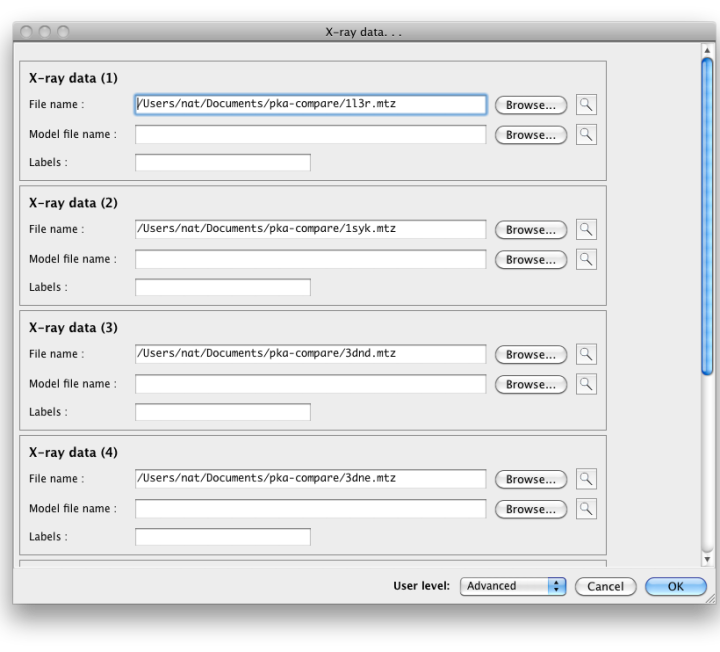
Task: Browse for the X-ray data (3) file name
Action: (x=531, y=355)
